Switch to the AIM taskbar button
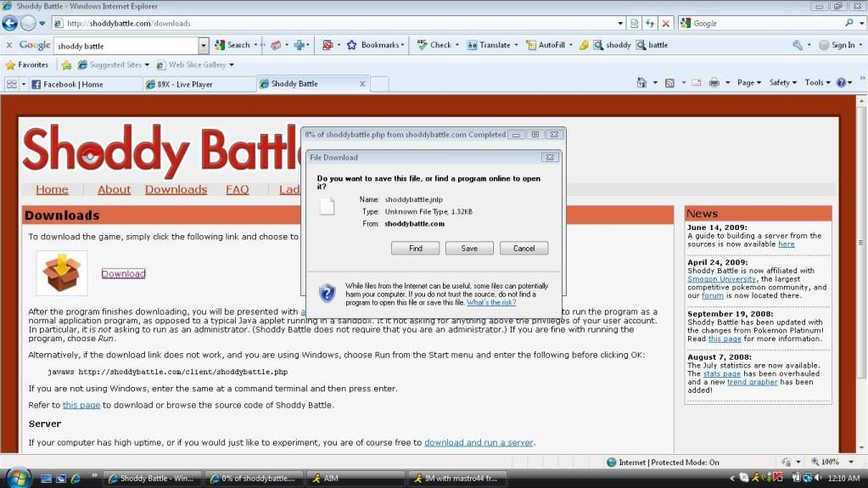This screenshot has height=488, width=868. [x=355, y=478]
